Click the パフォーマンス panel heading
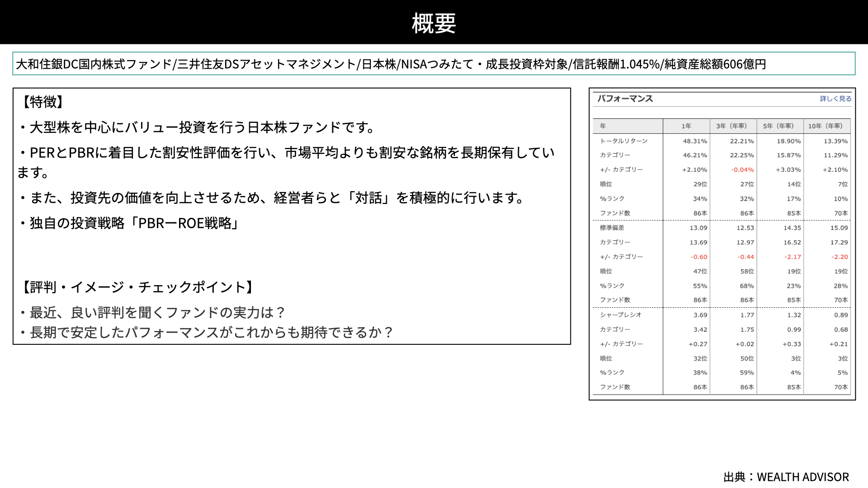 (x=625, y=99)
